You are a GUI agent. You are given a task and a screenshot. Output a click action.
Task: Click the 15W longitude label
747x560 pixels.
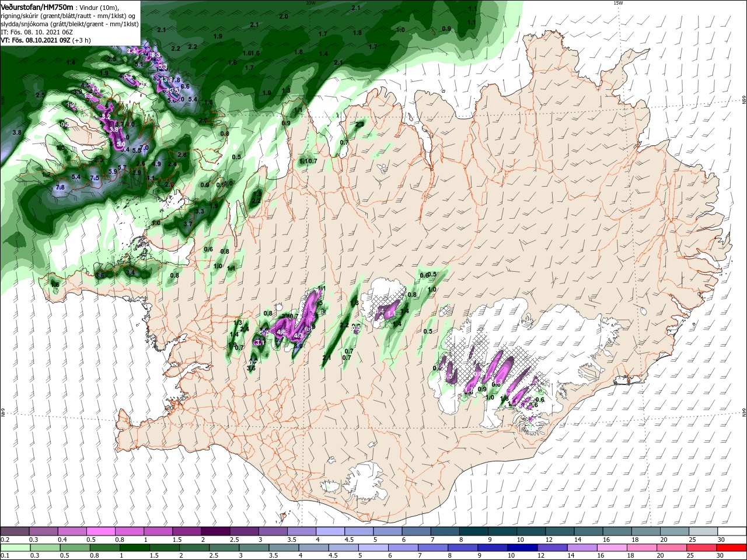click(x=618, y=2)
